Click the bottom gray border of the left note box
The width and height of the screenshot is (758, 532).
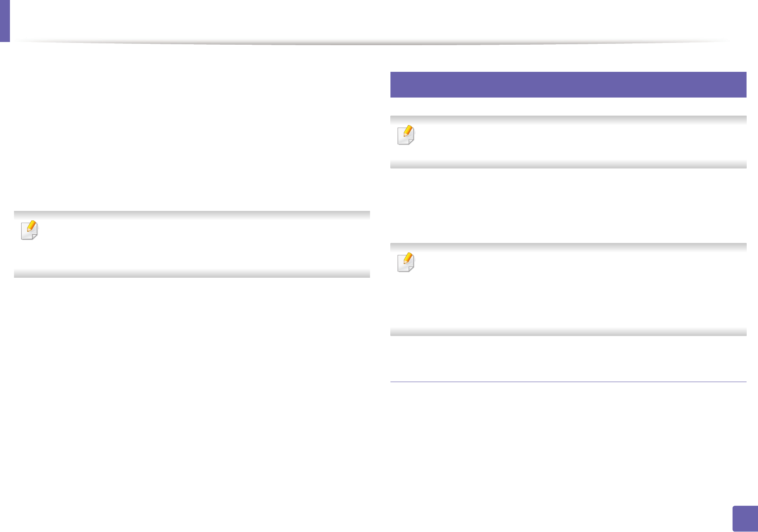pos(192,274)
